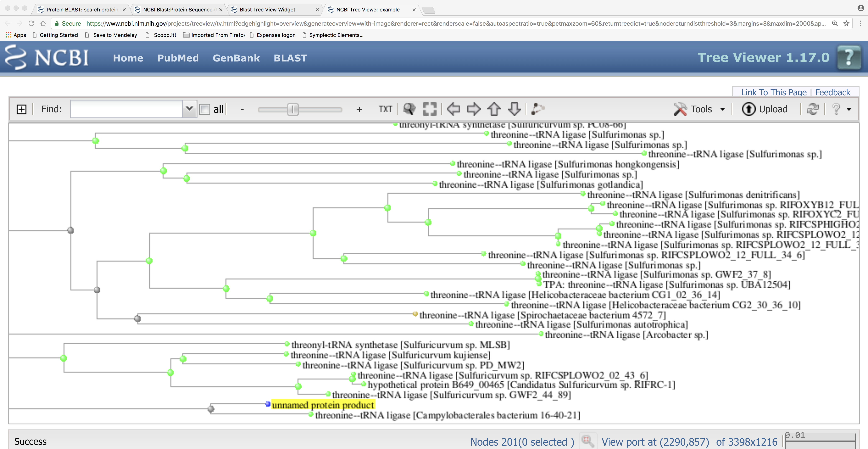
Task: Click the refresh icon in the tree toolbar
Action: (x=812, y=109)
